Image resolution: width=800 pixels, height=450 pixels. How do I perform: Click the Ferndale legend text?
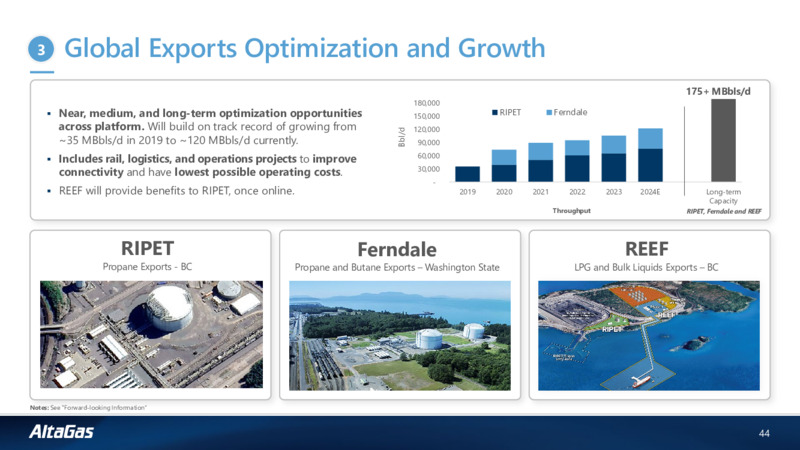coord(570,112)
